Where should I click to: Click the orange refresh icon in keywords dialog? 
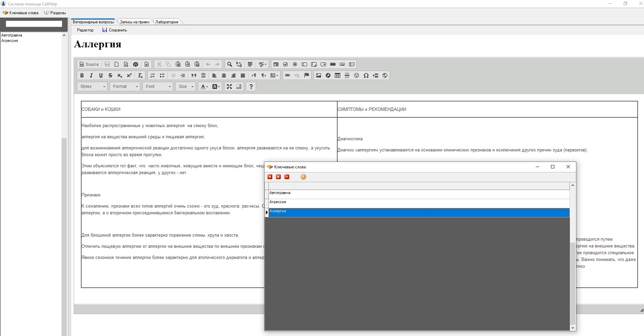[x=303, y=177]
